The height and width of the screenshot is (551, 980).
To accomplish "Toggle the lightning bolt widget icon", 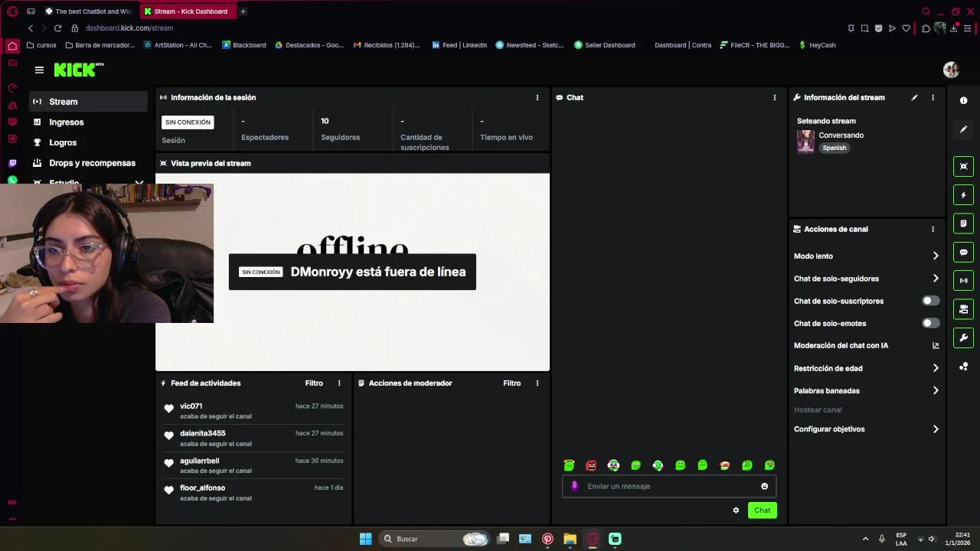I will point(963,195).
